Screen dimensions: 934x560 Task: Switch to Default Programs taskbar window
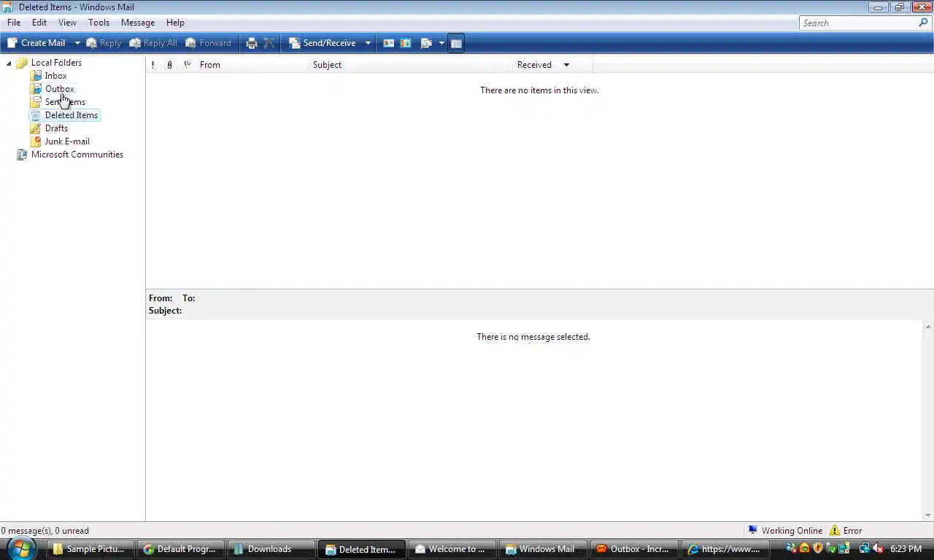pos(180,549)
